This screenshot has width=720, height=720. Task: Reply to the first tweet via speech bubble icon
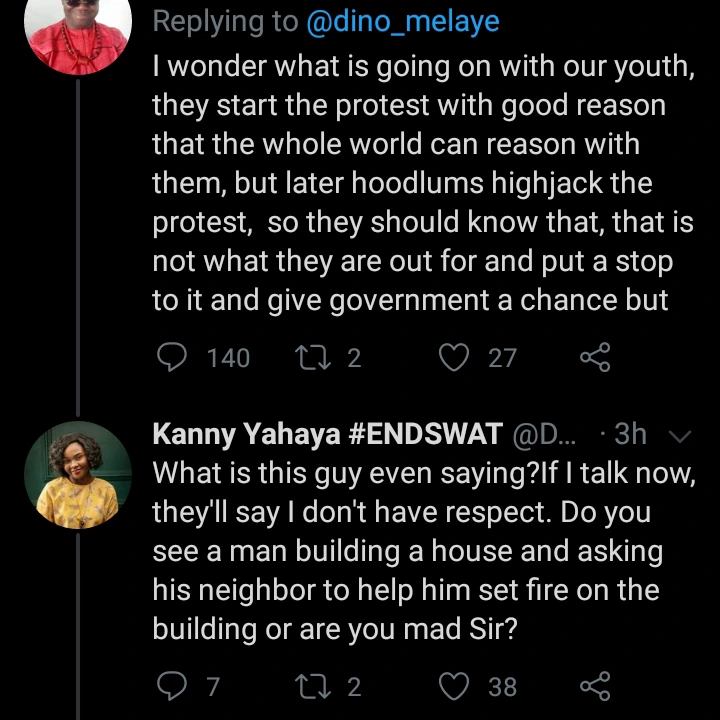click(173, 357)
